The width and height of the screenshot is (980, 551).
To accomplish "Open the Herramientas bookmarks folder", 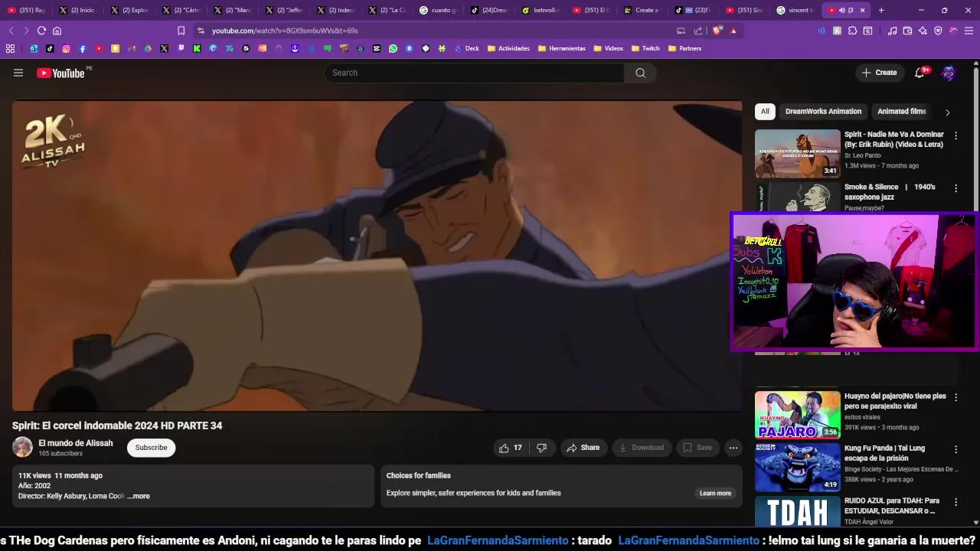I will point(561,48).
